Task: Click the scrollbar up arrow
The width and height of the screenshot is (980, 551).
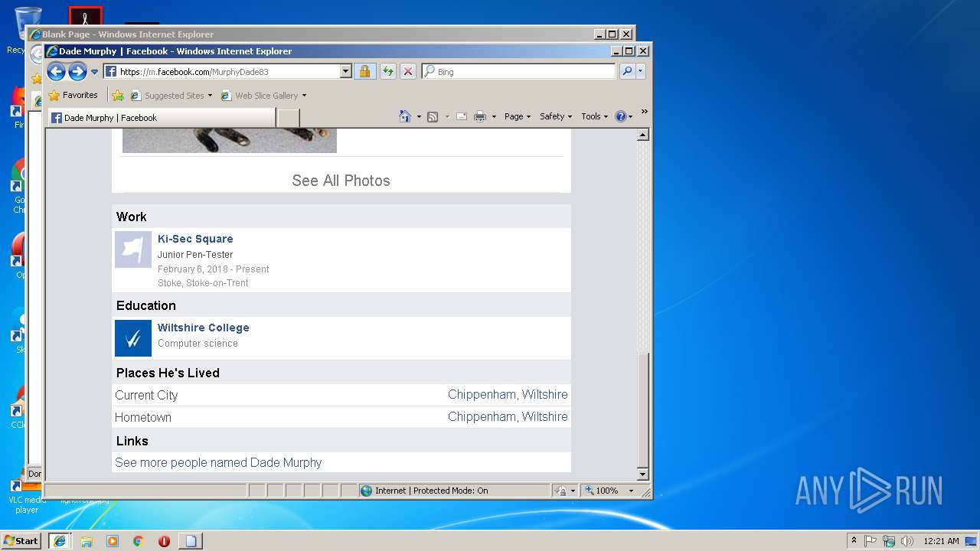Action: point(643,135)
